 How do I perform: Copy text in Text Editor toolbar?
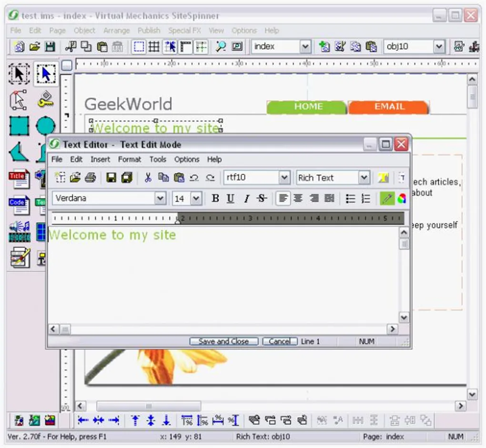[163, 178]
